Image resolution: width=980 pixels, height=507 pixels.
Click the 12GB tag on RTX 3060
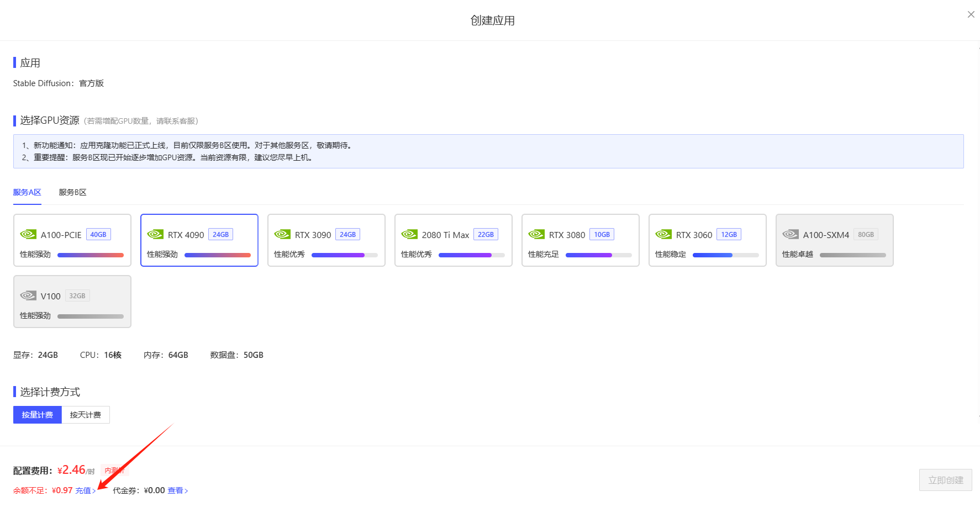pyautogui.click(x=729, y=234)
